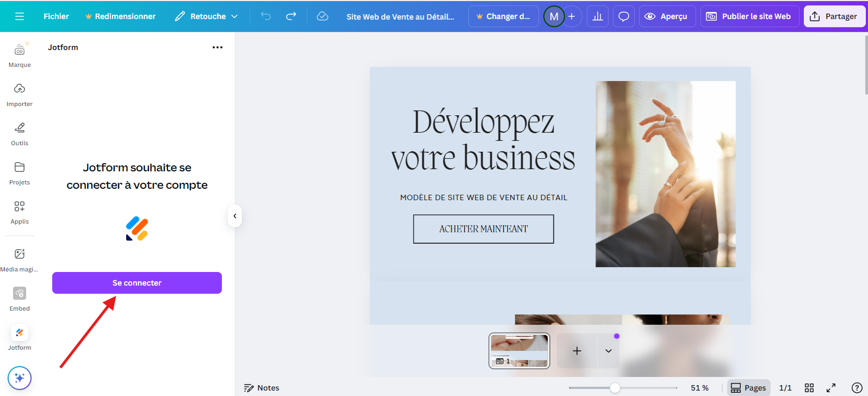Open the analytics bar chart icon
868x396 pixels.
pos(598,16)
